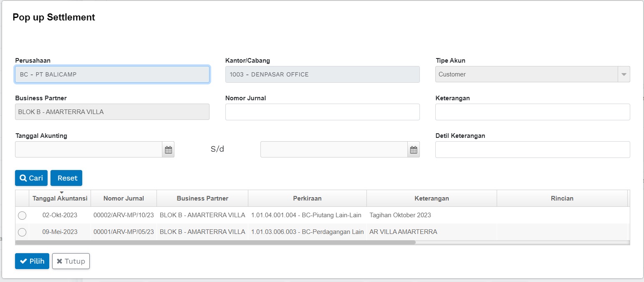This screenshot has width=644, height=282.
Task: Click the Tanggal Akunting start date field
Action: (x=88, y=150)
